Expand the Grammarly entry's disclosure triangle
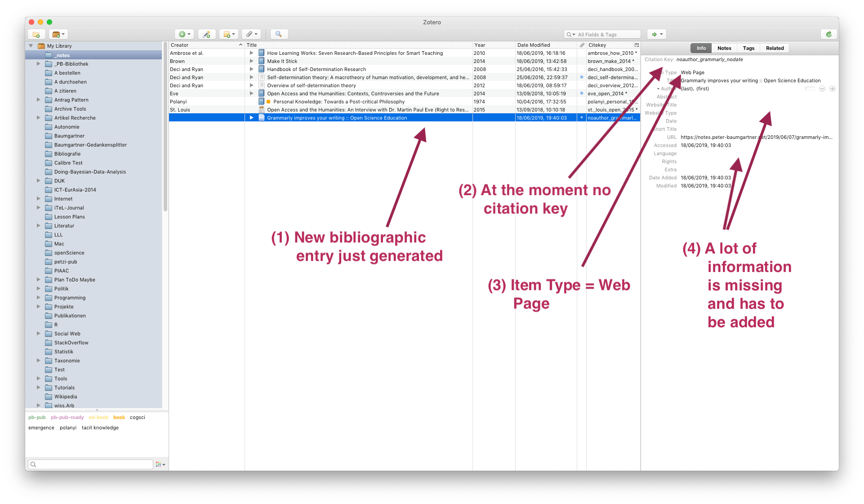864x504 pixels. tap(251, 118)
